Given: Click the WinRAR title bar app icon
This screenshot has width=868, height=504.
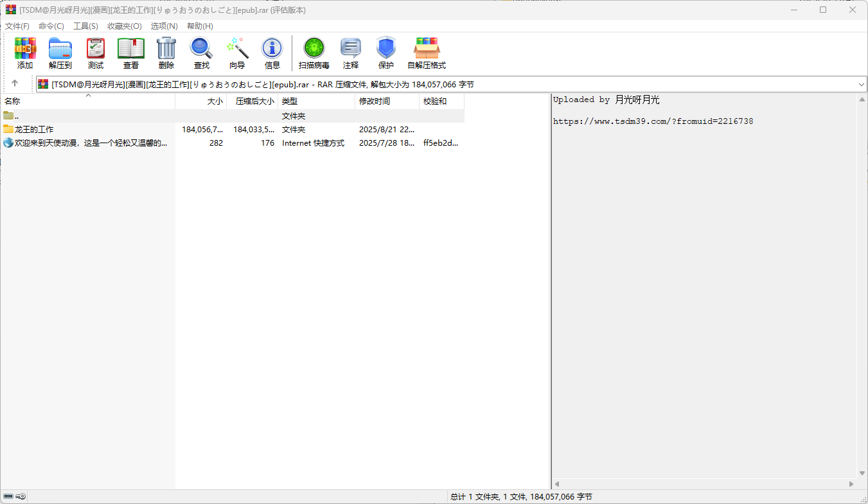Looking at the screenshot, I should (11, 10).
